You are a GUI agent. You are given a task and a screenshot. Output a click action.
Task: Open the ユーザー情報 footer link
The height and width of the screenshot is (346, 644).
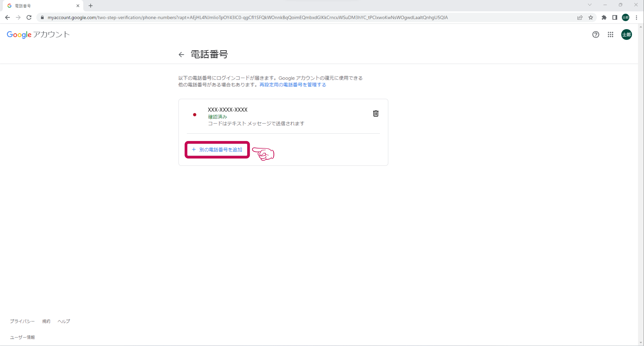click(x=23, y=337)
